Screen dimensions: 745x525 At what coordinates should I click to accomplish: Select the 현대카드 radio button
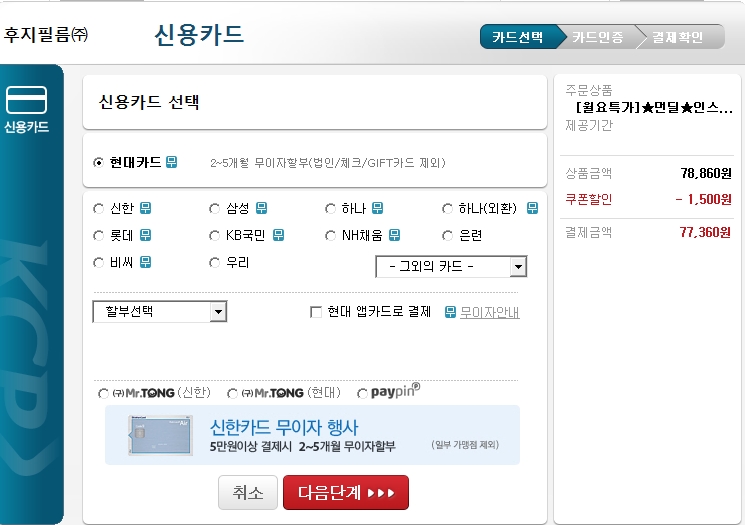98,162
